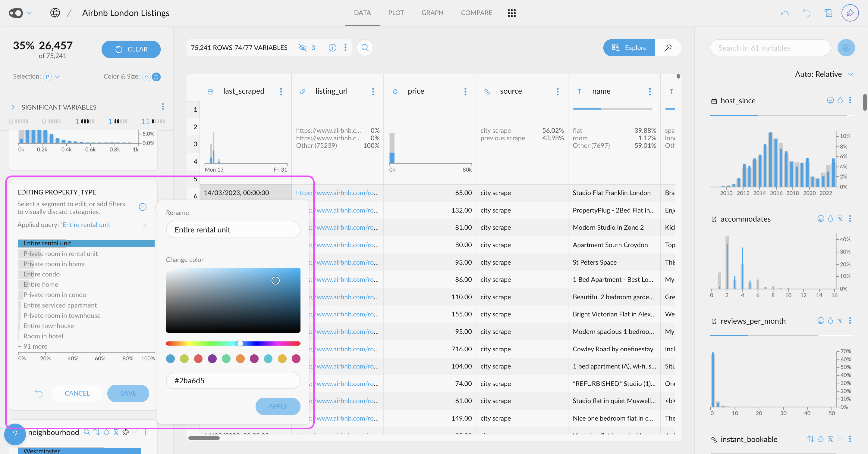Switch to the GRAPH tab

[432, 13]
